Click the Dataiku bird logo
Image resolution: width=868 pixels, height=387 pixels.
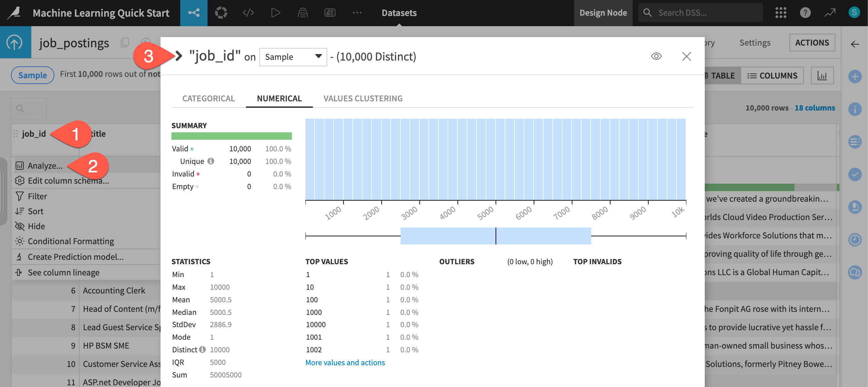click(15, 13)
